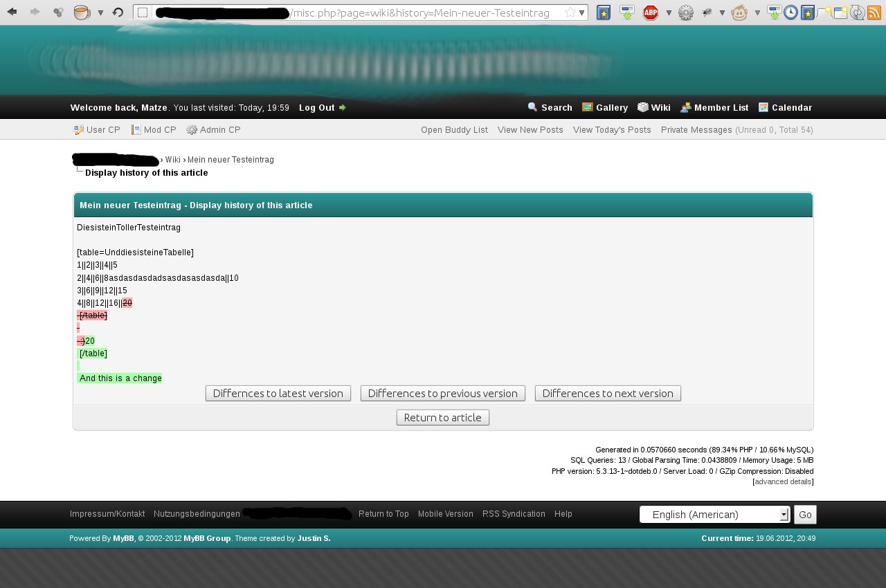Click into the browser address bar

pos(360,12)
